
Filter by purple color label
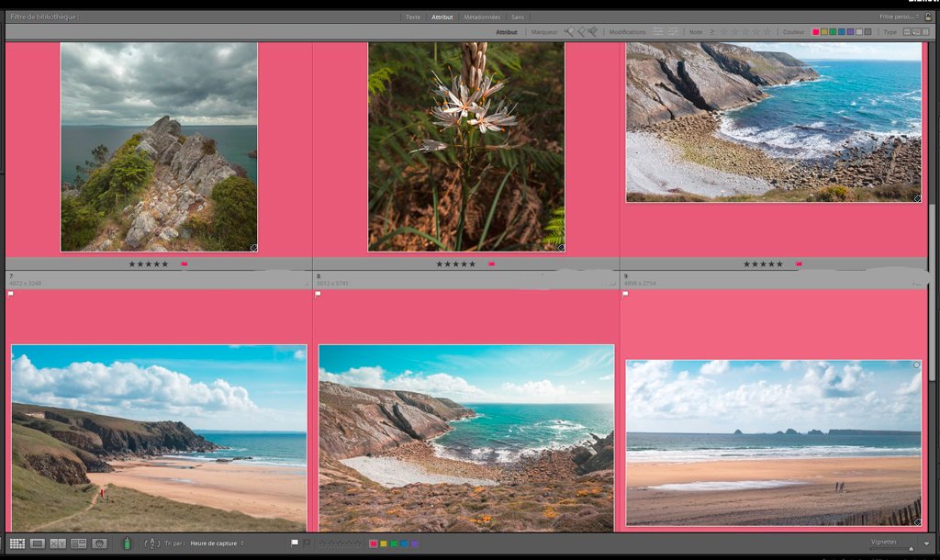[x=850, y=32]
